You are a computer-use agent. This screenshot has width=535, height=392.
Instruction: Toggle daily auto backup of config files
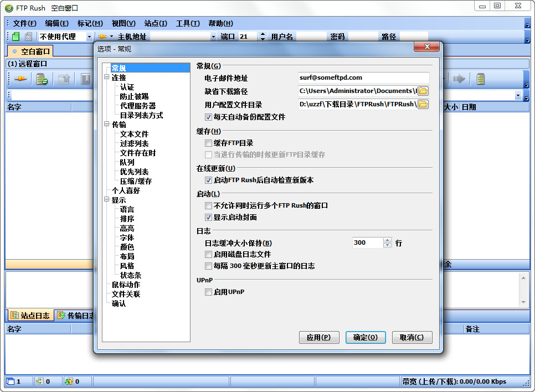(208, 117)
